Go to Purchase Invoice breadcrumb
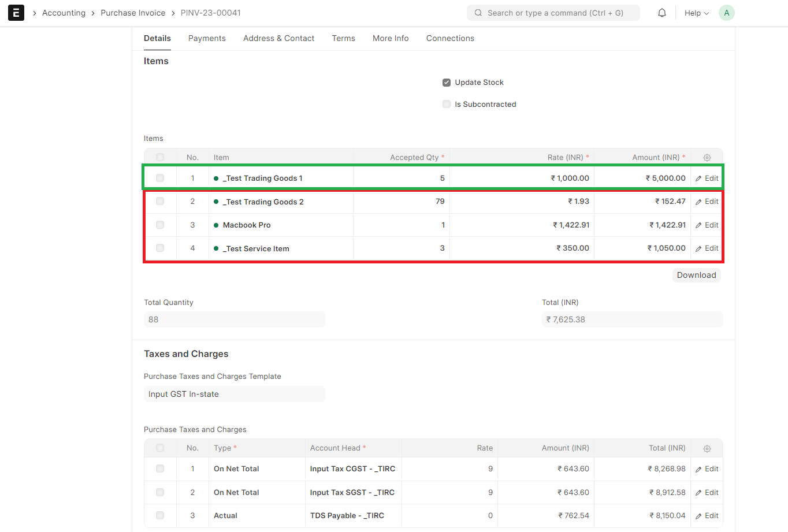The image size is (788, 532). tap(133, 13)
